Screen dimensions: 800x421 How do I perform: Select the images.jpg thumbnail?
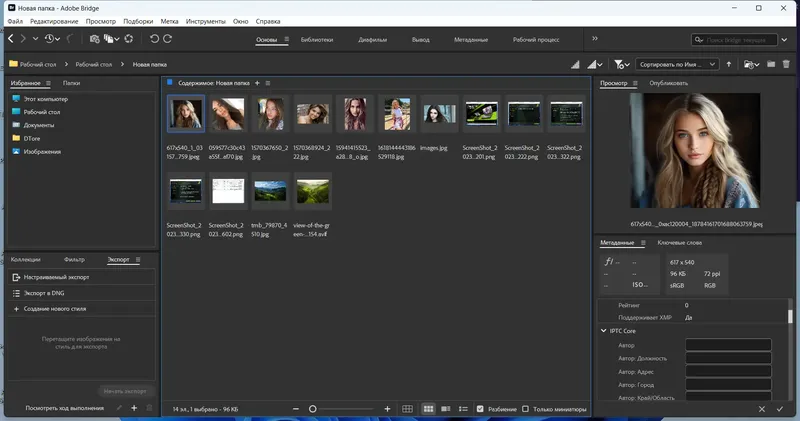tap(439, 114)
